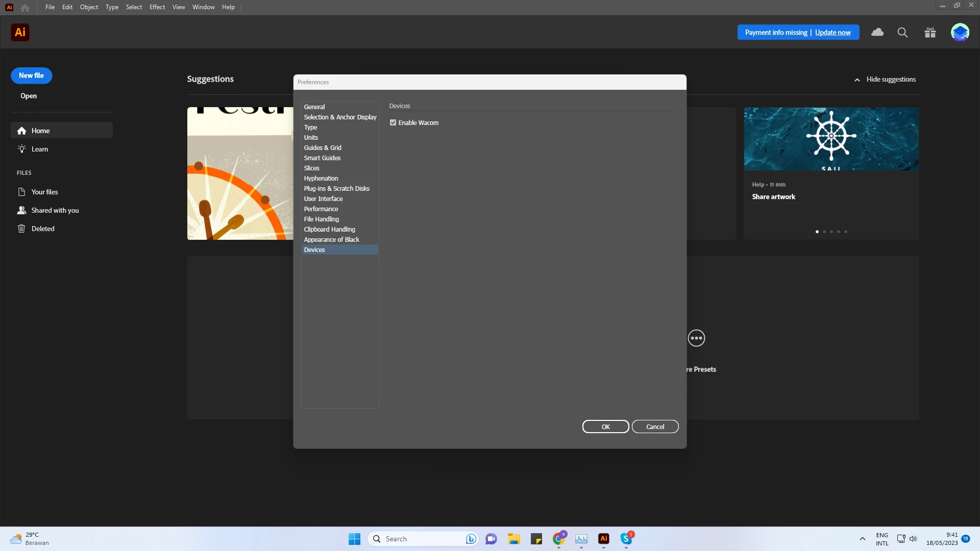Toggle the Enable Wacom checkbox
Viewport: 980px width, 551px height.
(393, 123)
